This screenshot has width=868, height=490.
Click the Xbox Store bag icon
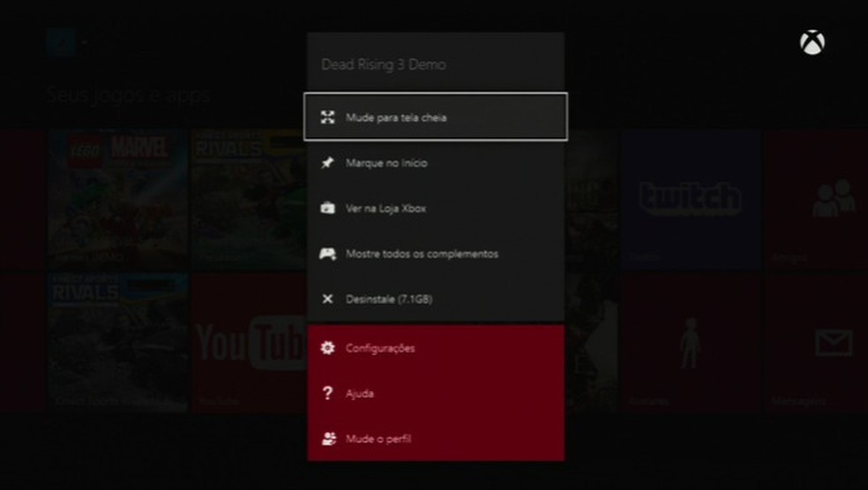coord(327,208)
